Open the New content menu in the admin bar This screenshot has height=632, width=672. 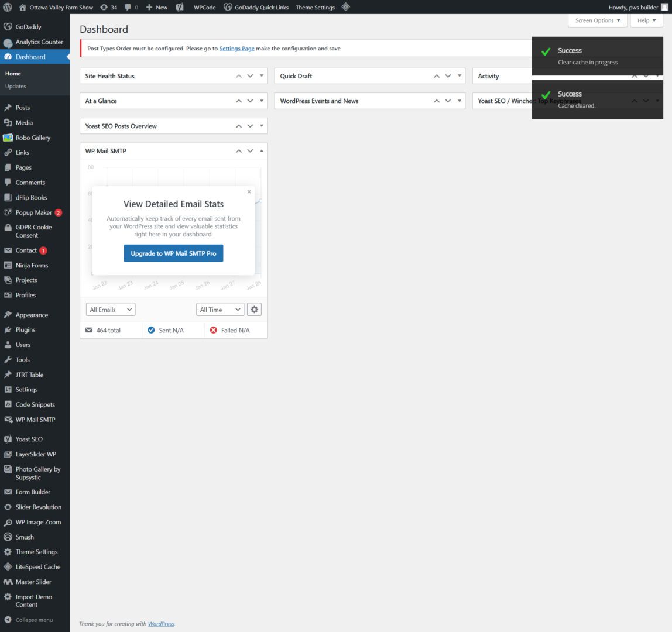(x=157, y=7)
